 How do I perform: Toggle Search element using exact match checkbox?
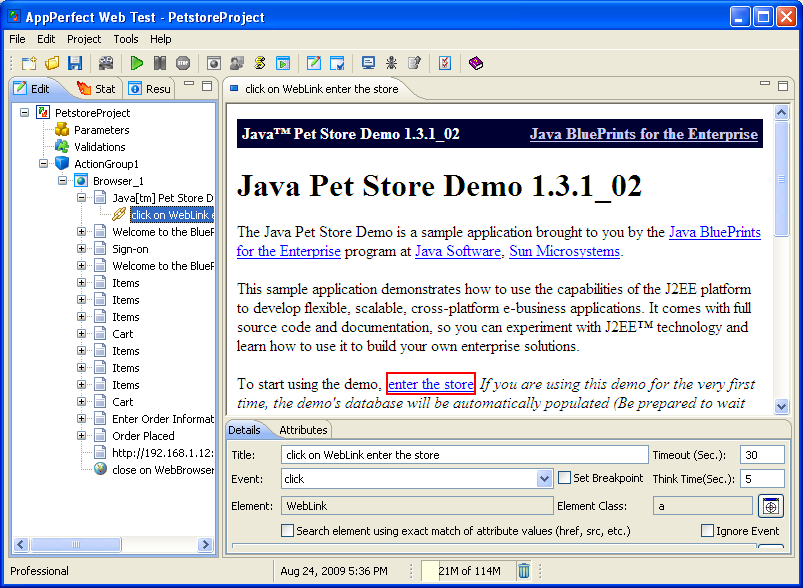click(x=288, y=531)
